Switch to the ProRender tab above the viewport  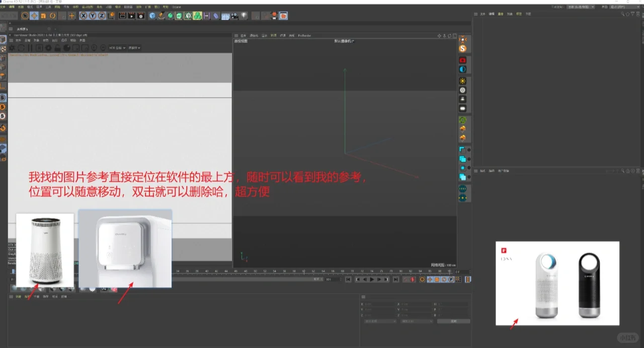(x=303, y=35)
